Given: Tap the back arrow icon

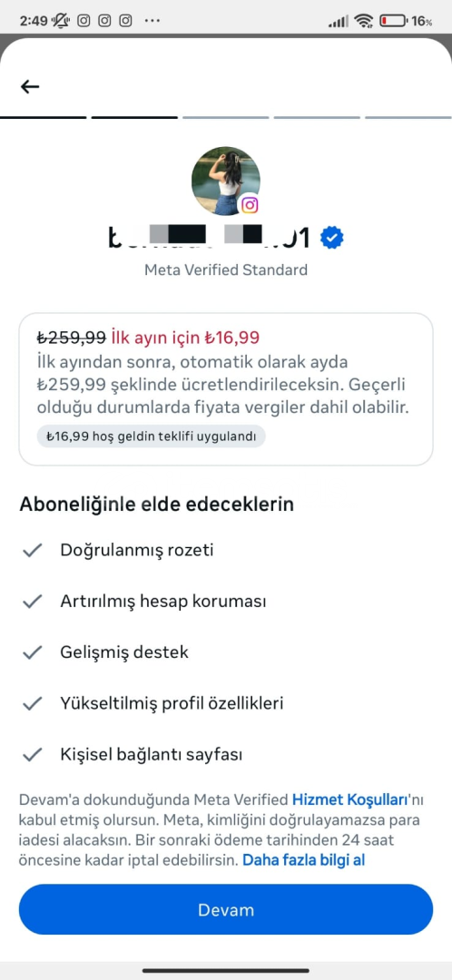Looking at the screenshot, I should tap(29, 86).
